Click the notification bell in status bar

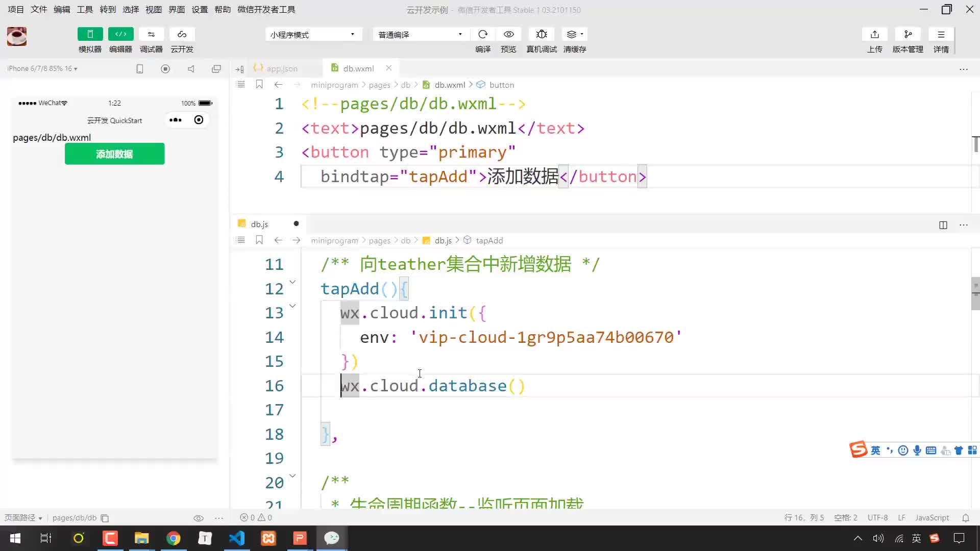[966, 518]
